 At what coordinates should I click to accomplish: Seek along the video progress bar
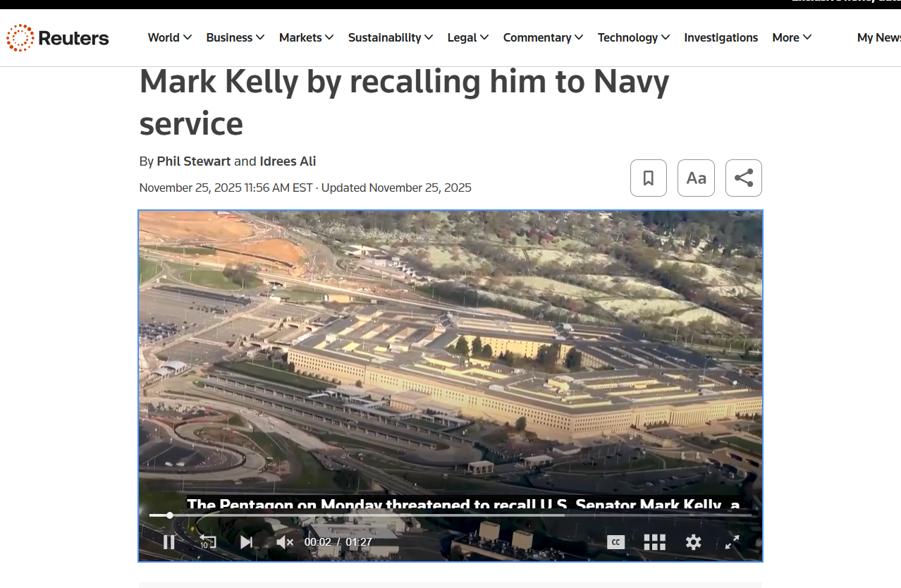click(x=450, y=515)
